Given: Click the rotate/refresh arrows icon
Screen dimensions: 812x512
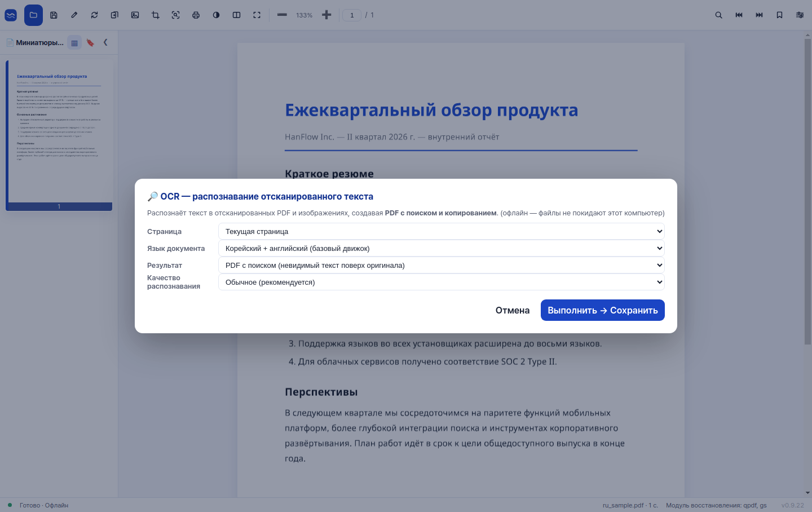Looking at the screenshot, I should click(94, 15).
